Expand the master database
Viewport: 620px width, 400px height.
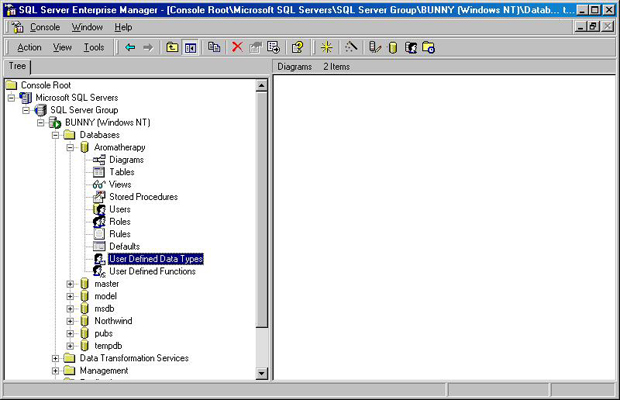[x=70, y=284]
